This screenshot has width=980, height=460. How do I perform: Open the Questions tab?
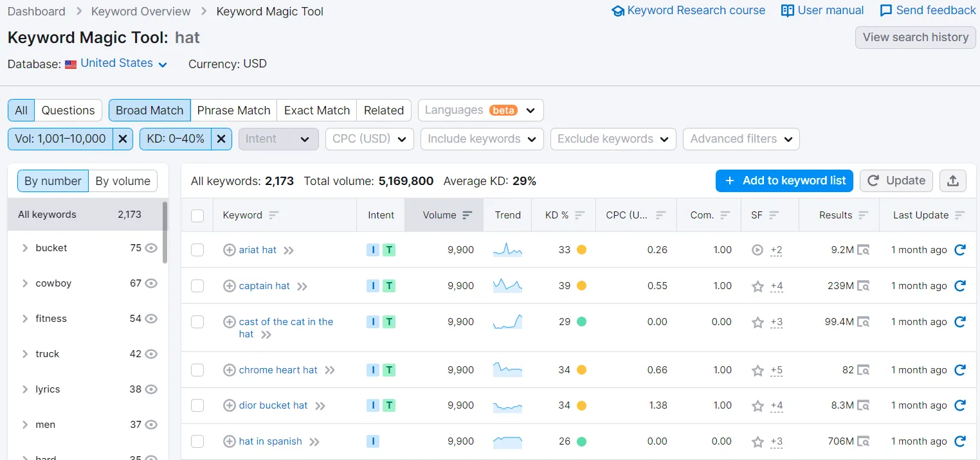click(68, 110)
